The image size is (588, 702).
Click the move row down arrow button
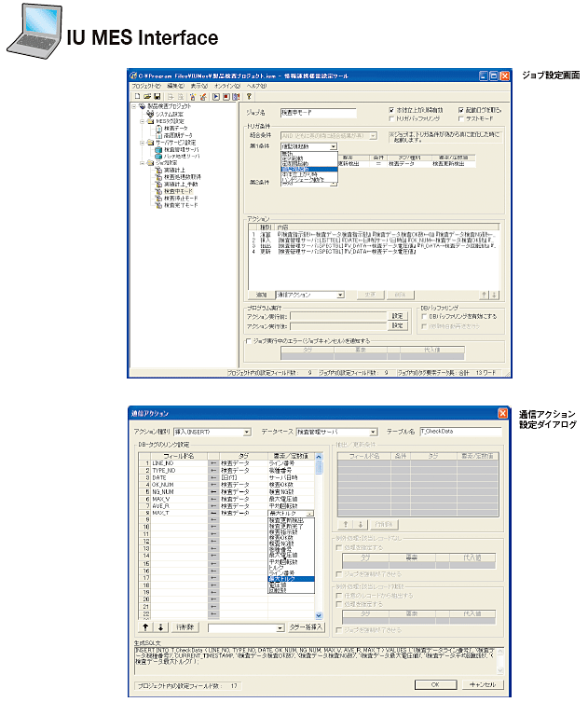[x=157, y=626]
